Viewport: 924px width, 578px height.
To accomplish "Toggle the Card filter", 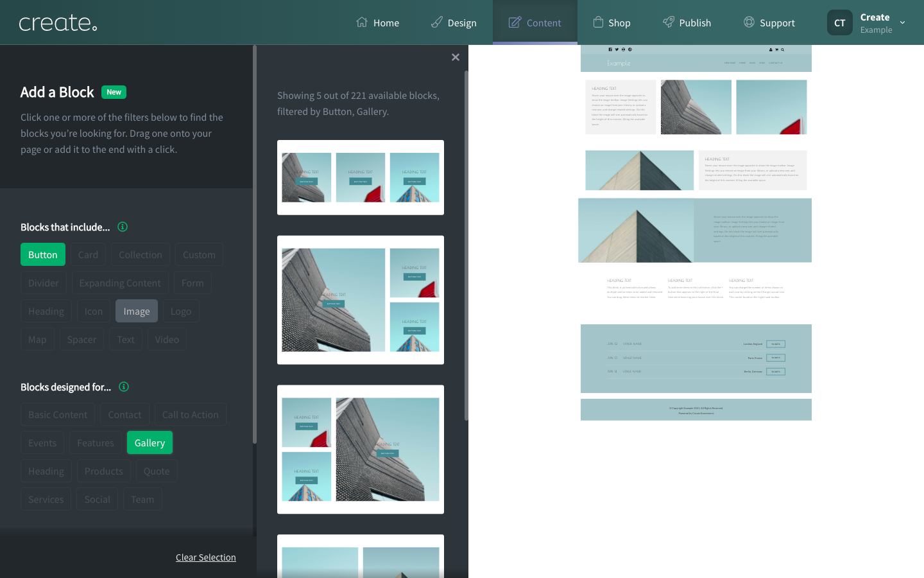I will (88, 254).
